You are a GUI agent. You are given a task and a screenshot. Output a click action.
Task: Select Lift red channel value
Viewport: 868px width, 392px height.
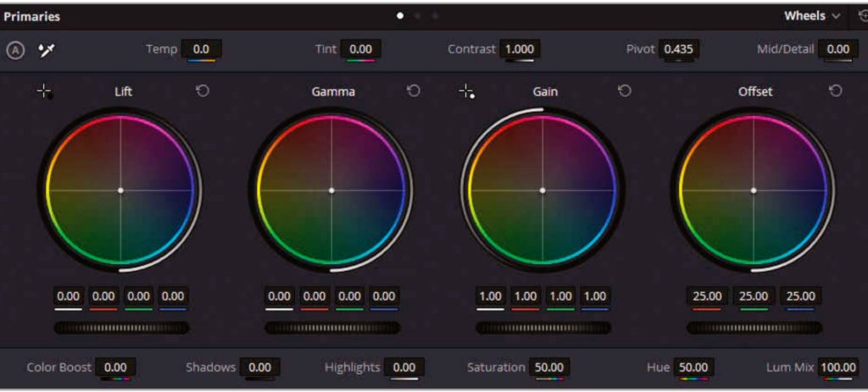pos(103,296)
